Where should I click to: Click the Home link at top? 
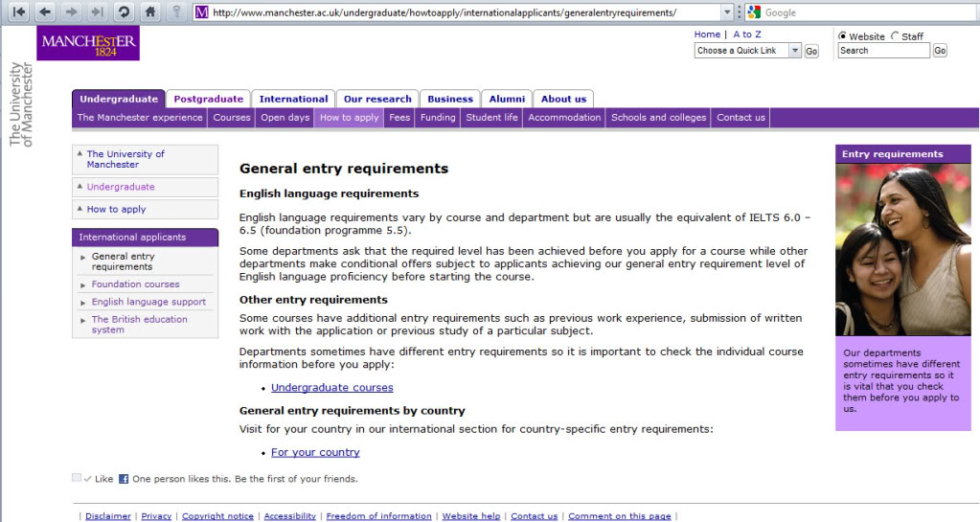pos(707,34)
